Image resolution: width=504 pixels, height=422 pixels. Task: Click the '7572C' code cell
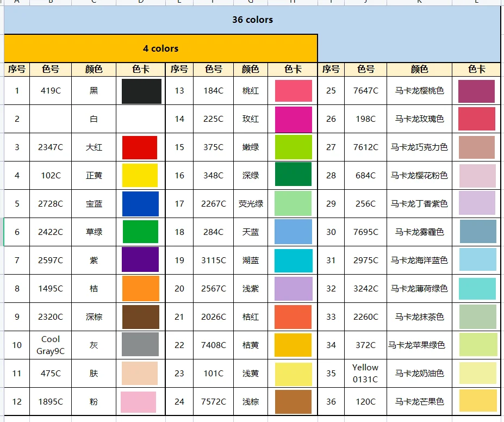point(214,402)
